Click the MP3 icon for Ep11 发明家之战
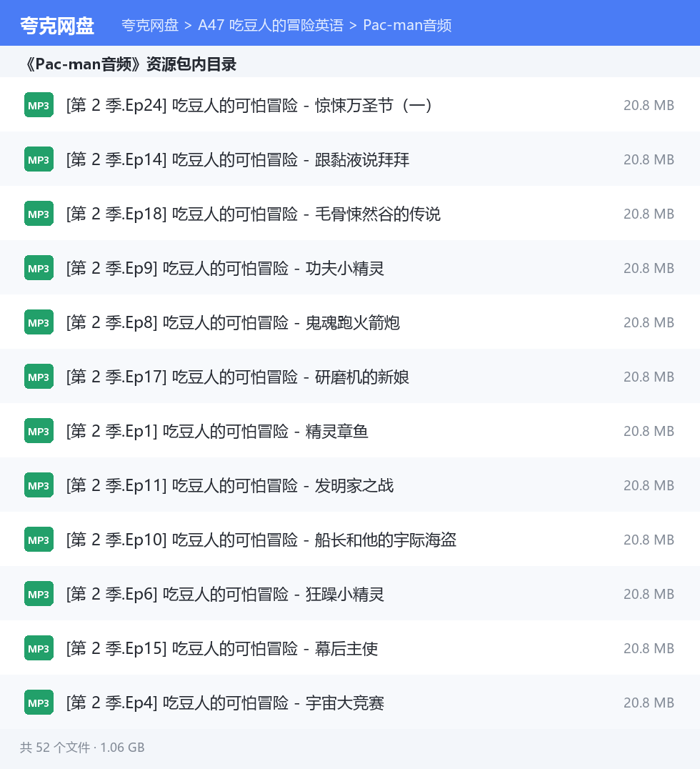Viewport: 700px width, 769px height. pyautogui.click(x=39, y=485)
